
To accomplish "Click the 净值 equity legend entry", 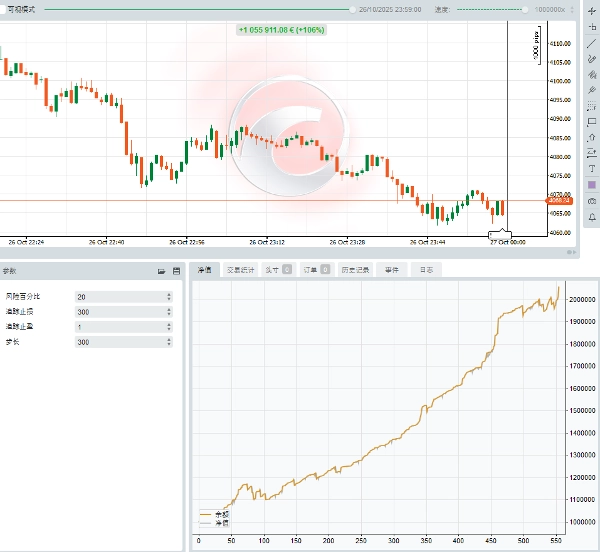I will (x=215, y=523).
